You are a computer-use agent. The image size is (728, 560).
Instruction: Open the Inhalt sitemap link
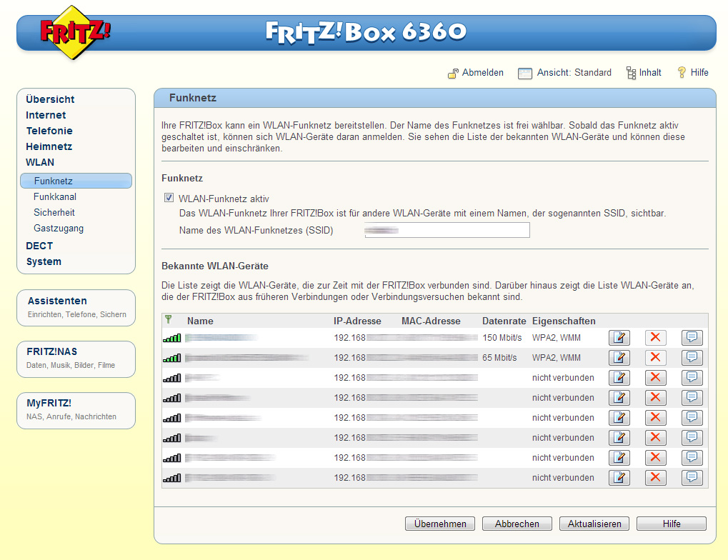click(644, 72)
